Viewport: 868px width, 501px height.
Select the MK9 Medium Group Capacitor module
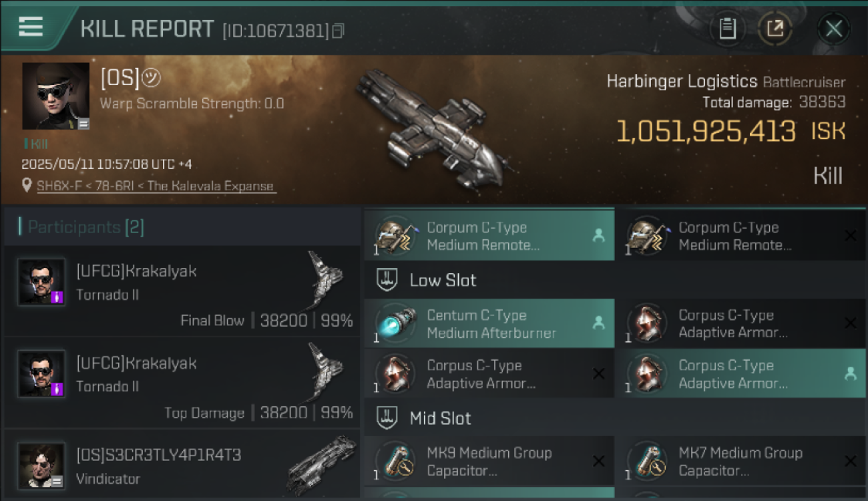(489, 461)
